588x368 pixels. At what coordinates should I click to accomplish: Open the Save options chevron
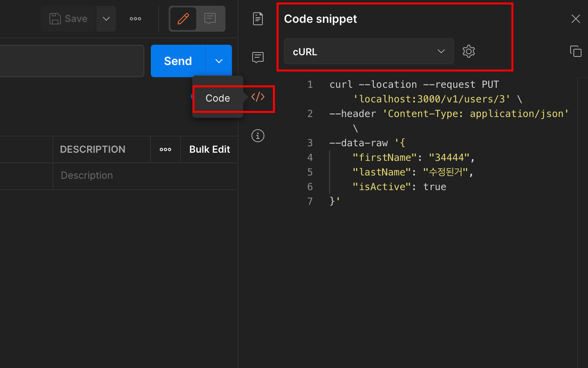[106, 19]
